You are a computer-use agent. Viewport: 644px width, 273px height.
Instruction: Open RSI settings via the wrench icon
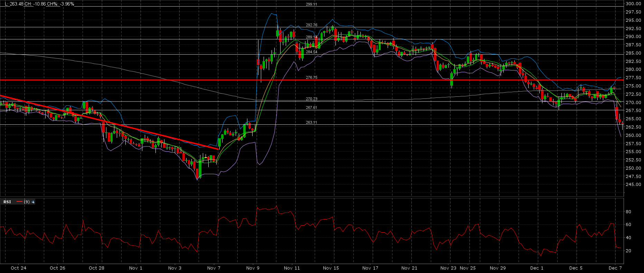coord(33,202)
